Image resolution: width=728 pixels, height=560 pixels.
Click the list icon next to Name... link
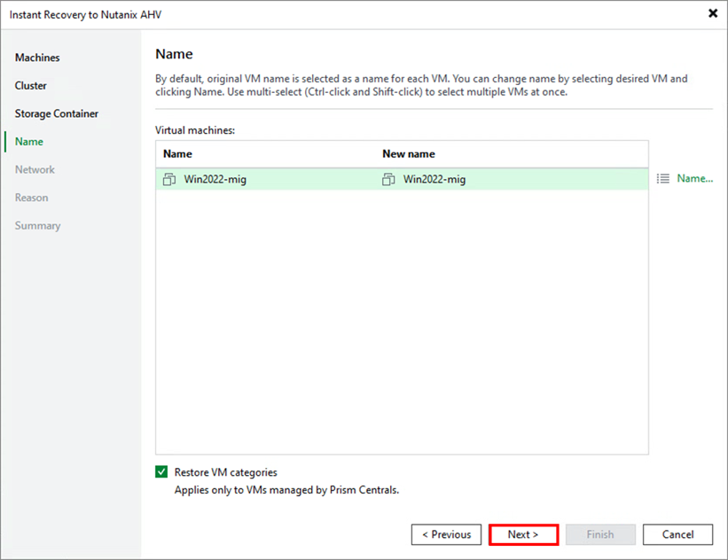[663, 178]
